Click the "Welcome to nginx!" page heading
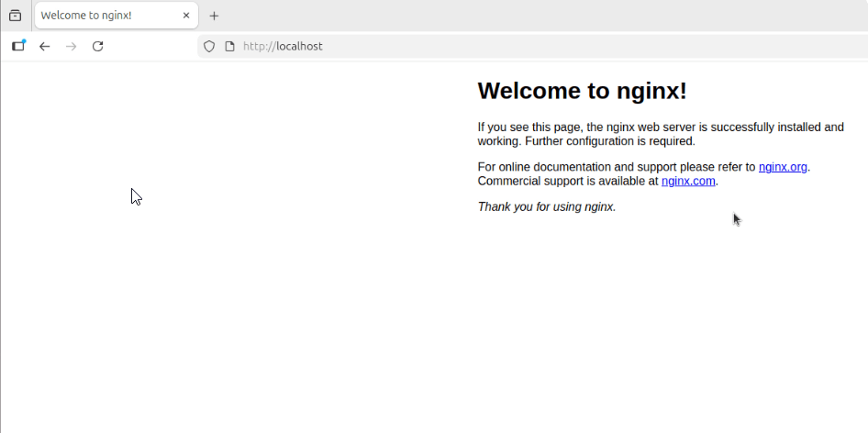Viewport: 868px width, 433px height. (582, 91)
